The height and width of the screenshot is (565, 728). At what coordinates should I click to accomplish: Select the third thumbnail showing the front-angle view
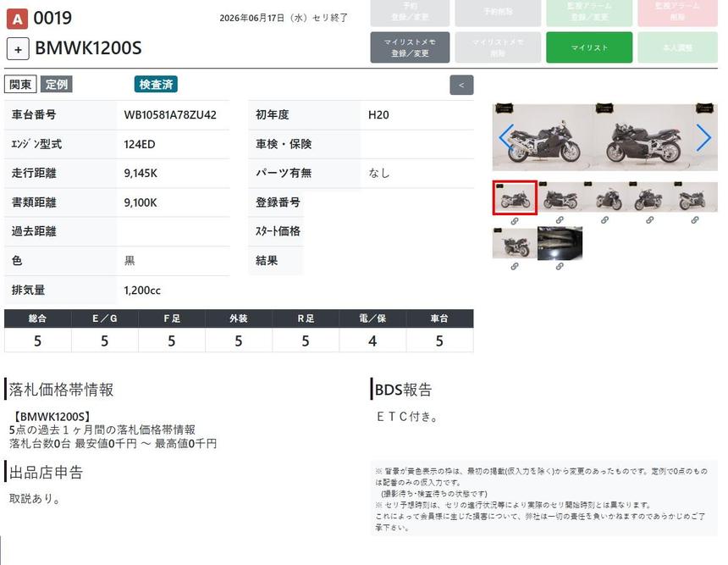coord(605,197)
